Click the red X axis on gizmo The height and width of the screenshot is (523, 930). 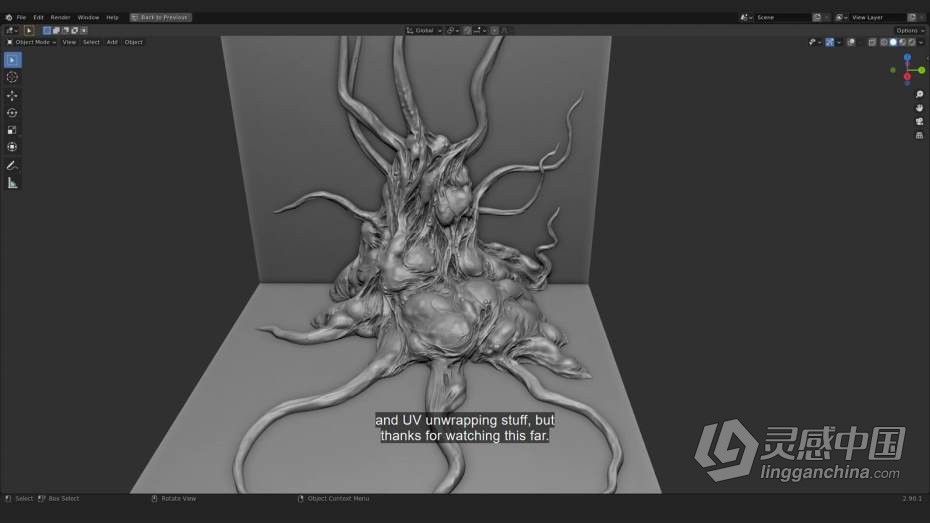click(x=907, y=76)
